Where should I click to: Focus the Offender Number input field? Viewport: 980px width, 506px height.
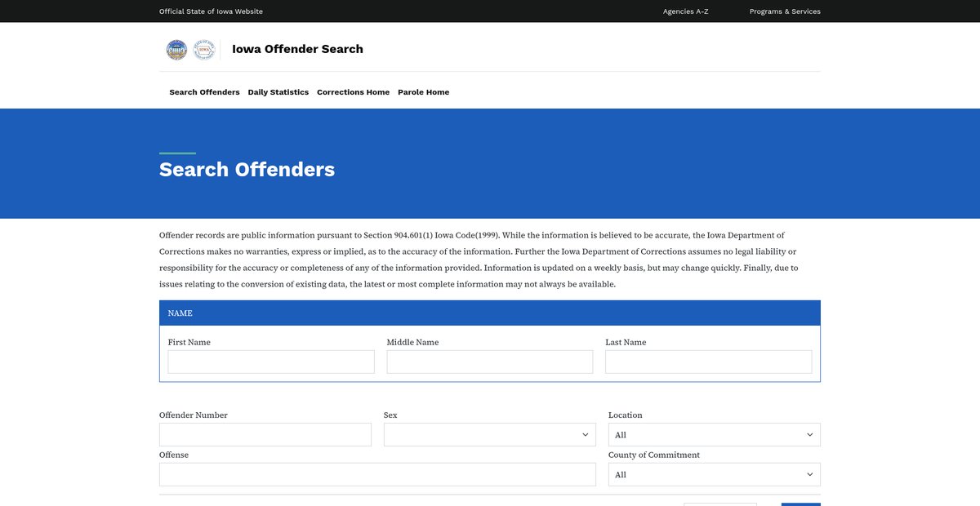pyautogui.click(x=265, y=435)
